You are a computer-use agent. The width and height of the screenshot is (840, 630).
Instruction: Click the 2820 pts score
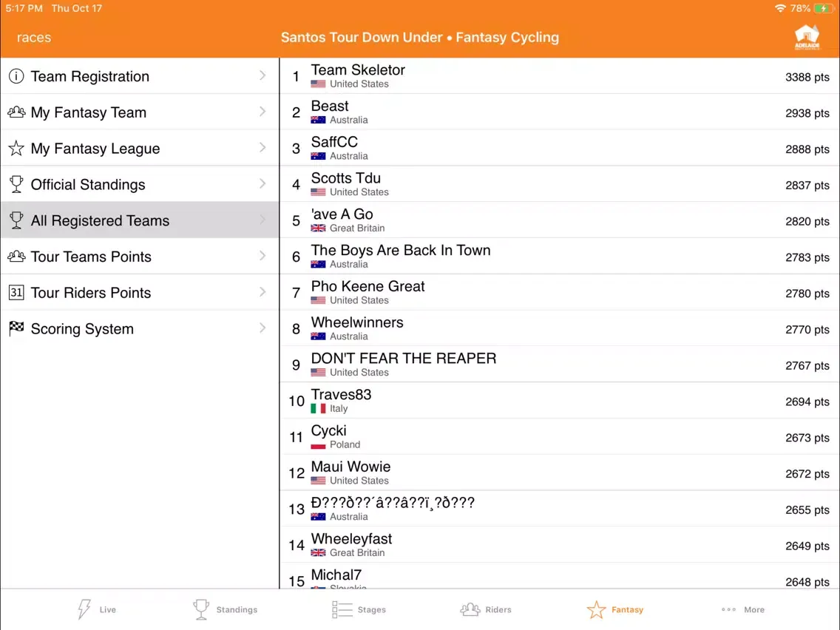pos(807,221)
